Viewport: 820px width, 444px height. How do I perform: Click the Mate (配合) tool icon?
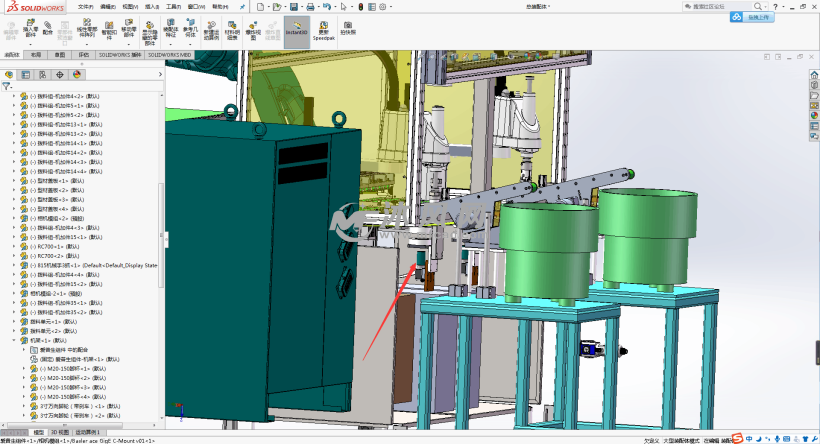47,26
